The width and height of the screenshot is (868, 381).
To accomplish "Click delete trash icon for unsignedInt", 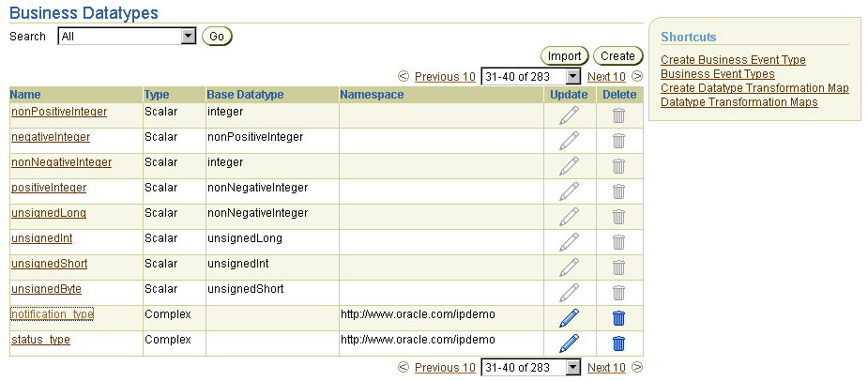I will [619, 242].
